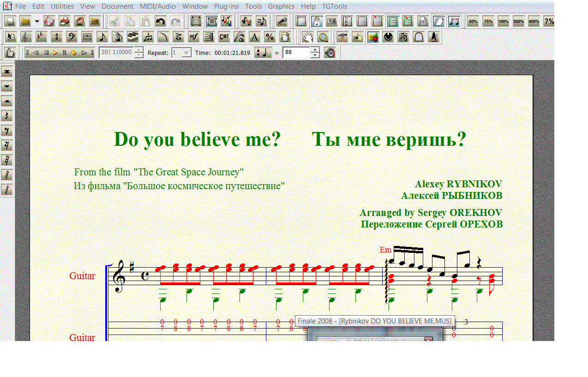The height and width of the screenshot is (377, 588).
Task: Select the Expression mf tool
Action: (194, 37)
